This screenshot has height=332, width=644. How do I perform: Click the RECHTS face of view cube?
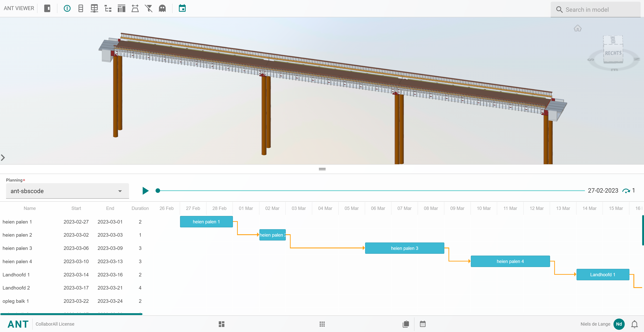tap(613, 53)
